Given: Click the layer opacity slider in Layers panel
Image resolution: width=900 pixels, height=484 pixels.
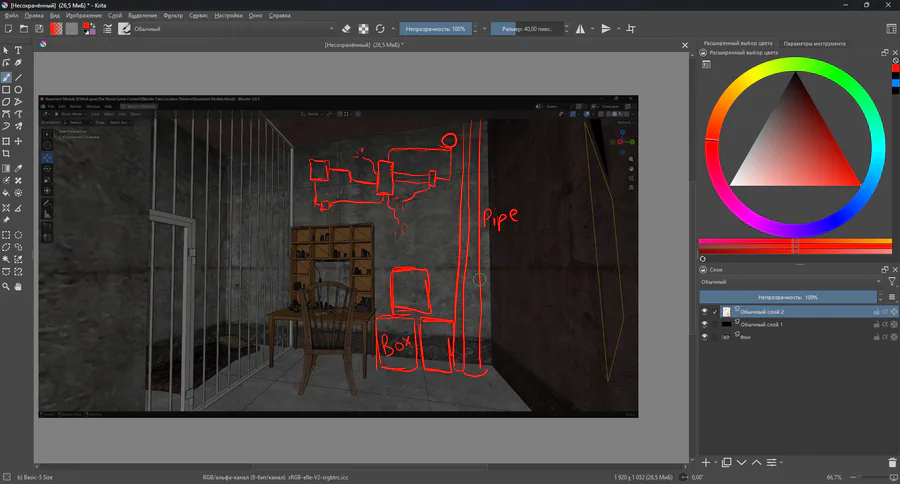Looking at the screenshot, I should coord(788,297).
